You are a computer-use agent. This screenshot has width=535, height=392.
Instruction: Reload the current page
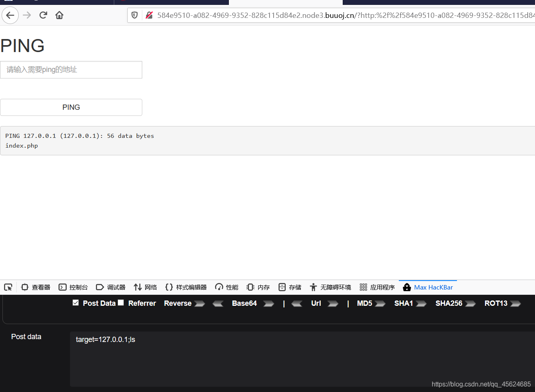43,15
